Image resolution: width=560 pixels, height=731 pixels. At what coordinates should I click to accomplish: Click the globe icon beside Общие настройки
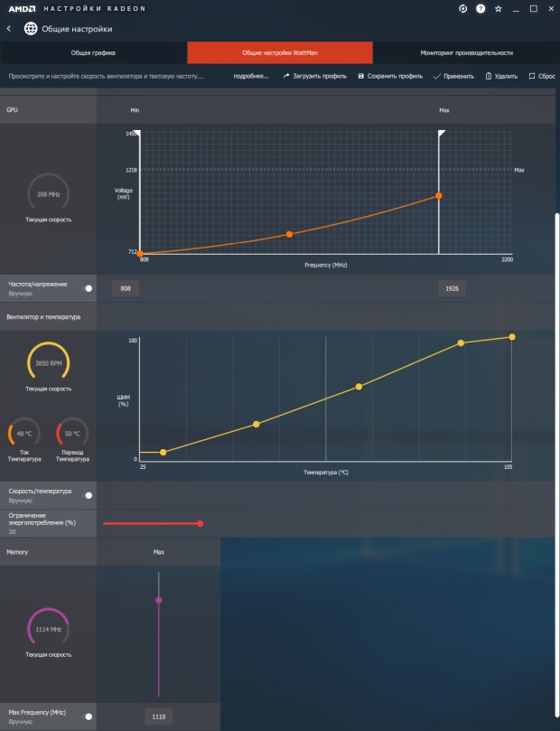coord(31,28)
